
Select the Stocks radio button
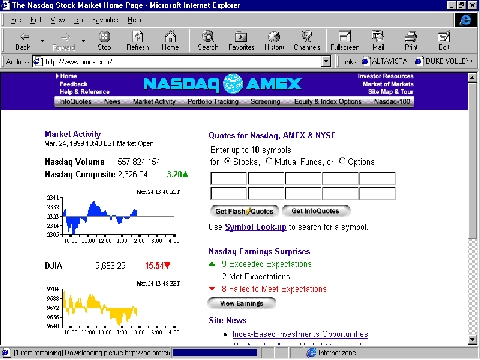(x=227, y=161)
